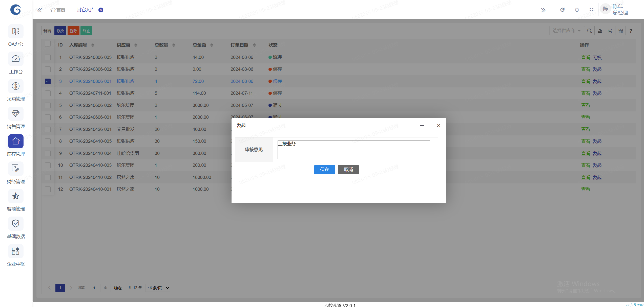Click the refresh icon in header
Screen dimensions: 644x307
coord(562,10)
